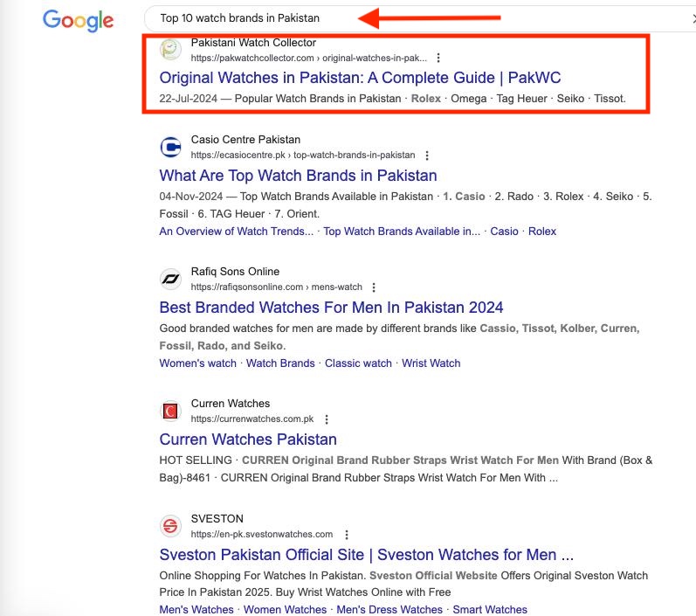Open the Women's watch sitelink
Screen dimensions: 696x616
pos(197,363)
